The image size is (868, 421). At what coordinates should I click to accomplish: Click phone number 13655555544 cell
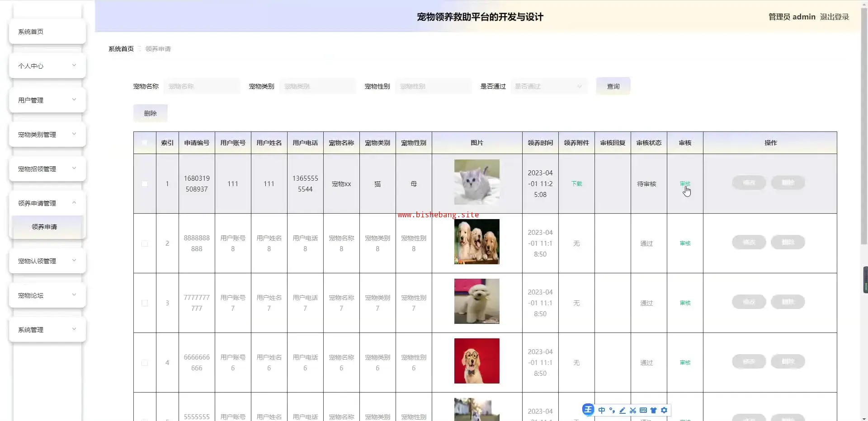305,184
